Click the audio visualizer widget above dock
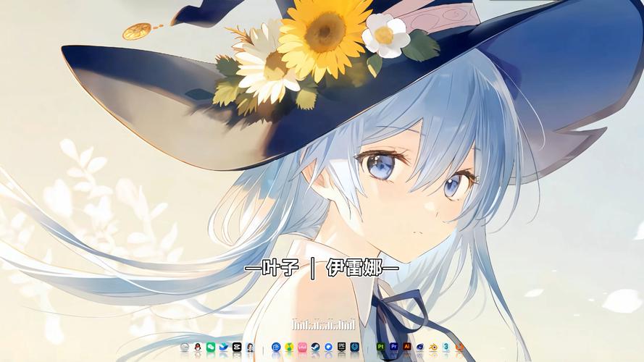Image resolution: width=644 pixels, height=362 pixels. (324, 324)
